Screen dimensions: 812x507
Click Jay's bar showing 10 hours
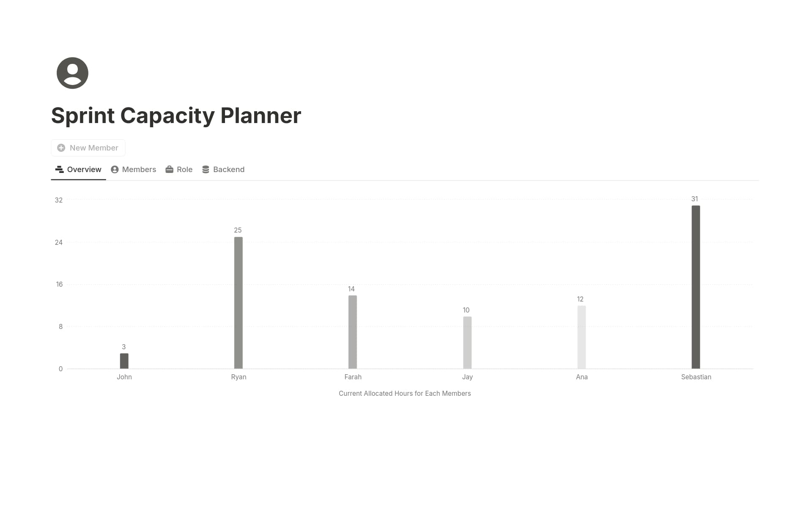tap(467, 343)
